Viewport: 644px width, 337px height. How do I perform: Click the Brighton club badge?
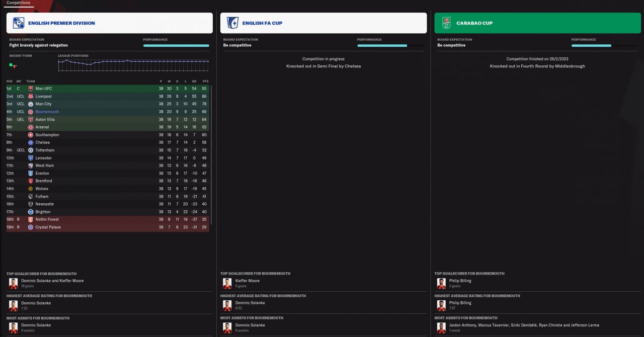tap(31, 212)
